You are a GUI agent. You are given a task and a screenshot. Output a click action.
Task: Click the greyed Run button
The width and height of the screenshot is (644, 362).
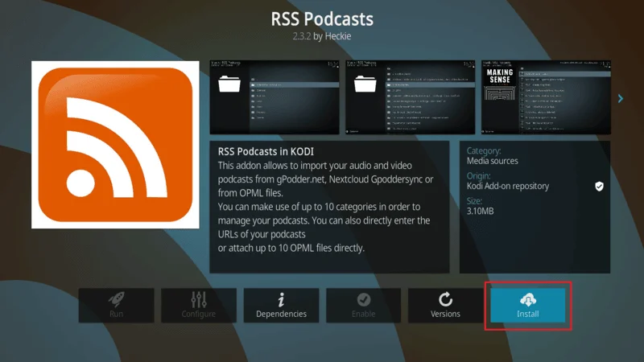pos(116,306)
